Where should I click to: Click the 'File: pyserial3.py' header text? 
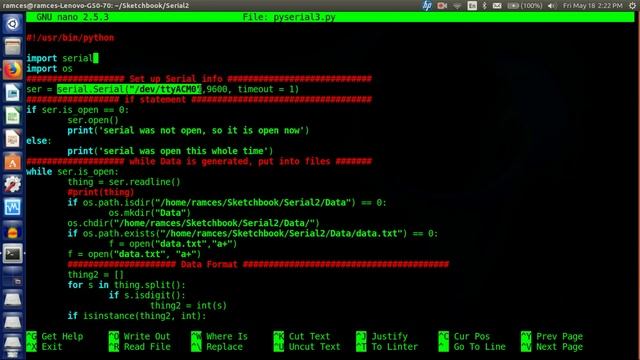click(289, 17)
